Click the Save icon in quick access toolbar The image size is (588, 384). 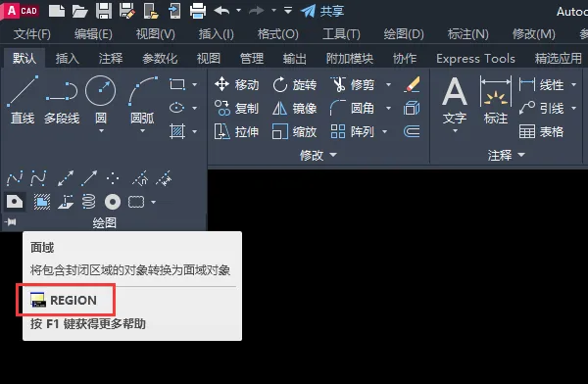tap(104, 11)
